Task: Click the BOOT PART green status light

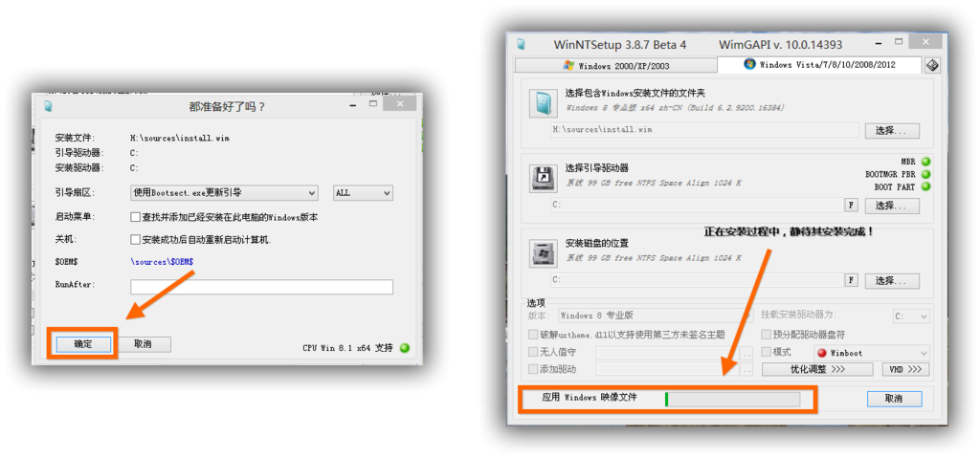Action: click(925, 186)
